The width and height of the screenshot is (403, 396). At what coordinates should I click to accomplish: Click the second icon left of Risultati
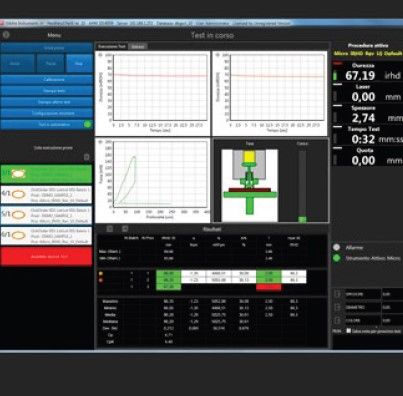pos(125,229)
